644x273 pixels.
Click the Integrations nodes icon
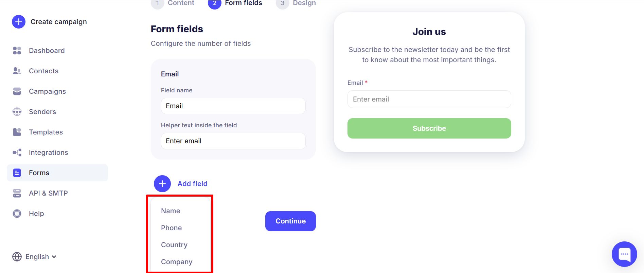point(17,152)
